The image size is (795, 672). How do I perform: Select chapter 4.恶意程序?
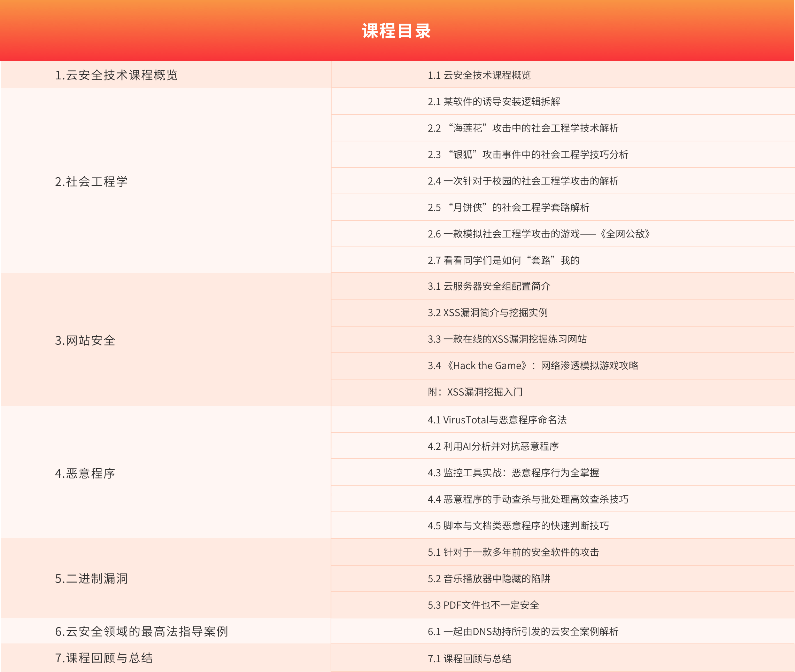(x=85, y=473)
